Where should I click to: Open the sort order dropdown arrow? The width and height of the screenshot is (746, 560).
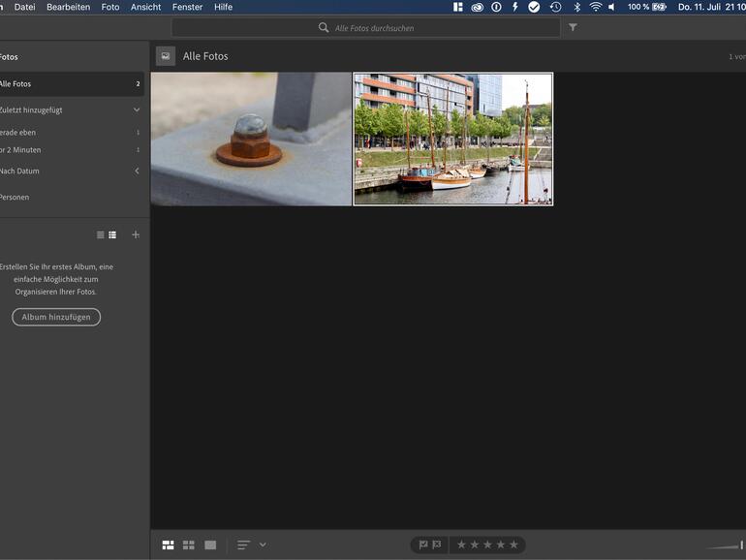(x=263, y=544)
